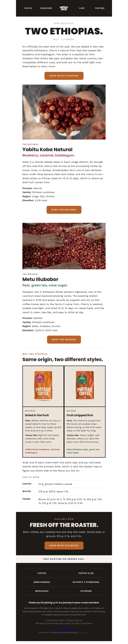Open the cherries on drying bed photo

point(64,246)
